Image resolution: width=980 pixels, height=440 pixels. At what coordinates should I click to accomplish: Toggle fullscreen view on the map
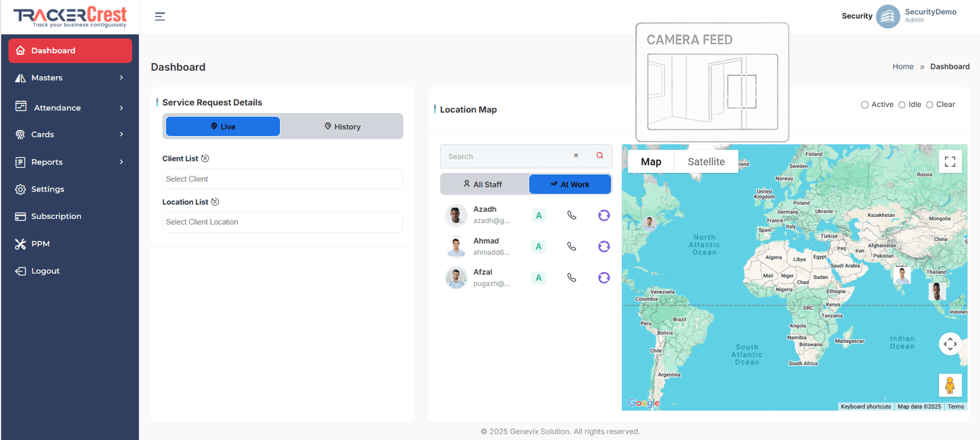pos(950,161)
